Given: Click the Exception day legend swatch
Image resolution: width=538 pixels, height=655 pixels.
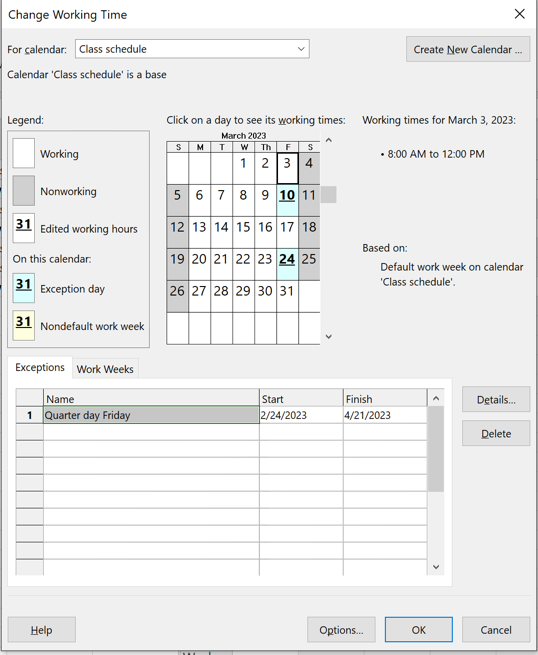Looking at the screenshot, I should (x=23, y=288).
